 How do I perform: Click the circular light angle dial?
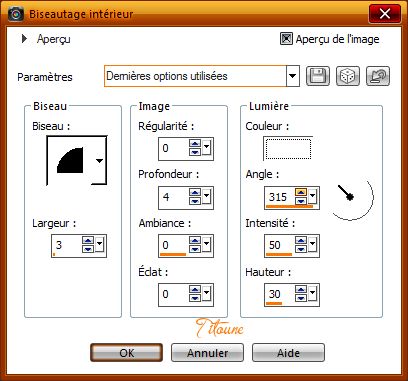(x=351, y=197)
